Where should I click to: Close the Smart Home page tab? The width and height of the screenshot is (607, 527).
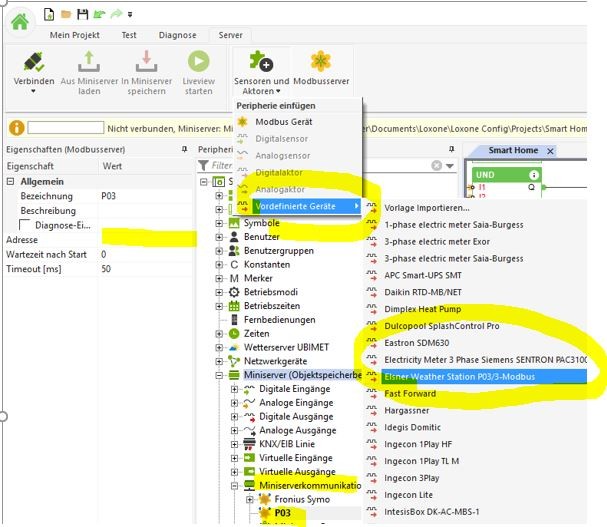[551, 151]
